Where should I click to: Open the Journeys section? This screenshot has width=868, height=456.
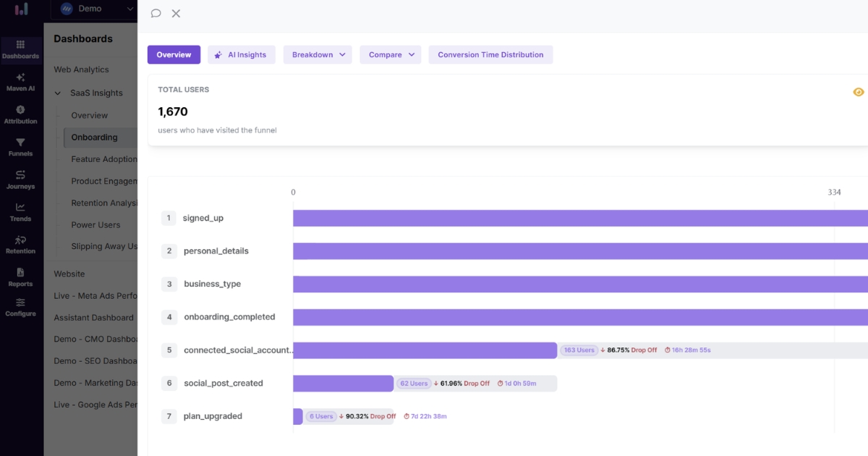coord(20,180)
